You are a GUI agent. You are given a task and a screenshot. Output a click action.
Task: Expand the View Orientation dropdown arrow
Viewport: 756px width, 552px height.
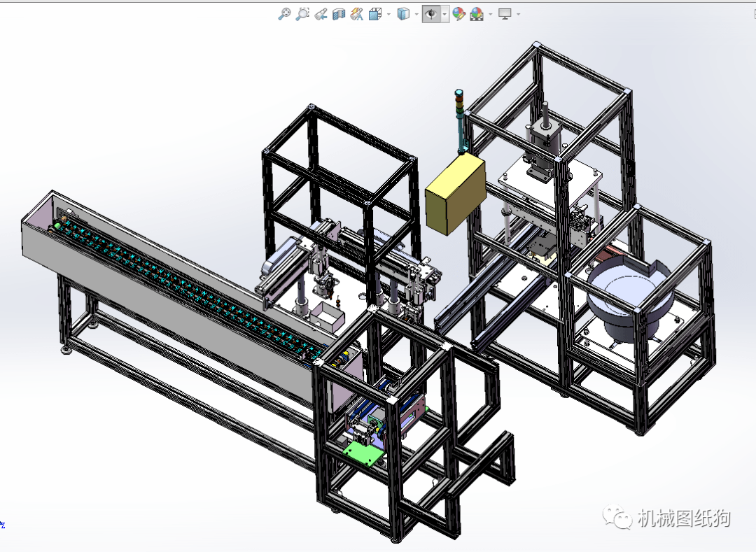click(388, 15)
